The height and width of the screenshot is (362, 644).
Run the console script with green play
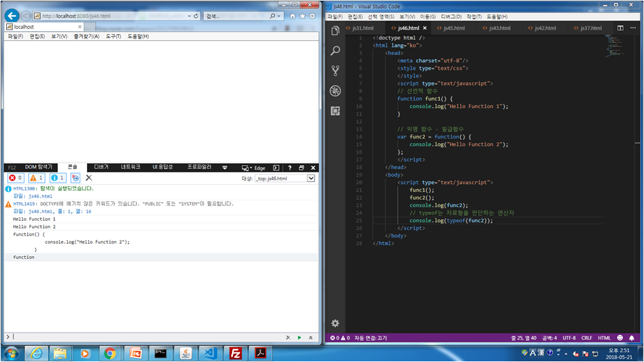299,338
